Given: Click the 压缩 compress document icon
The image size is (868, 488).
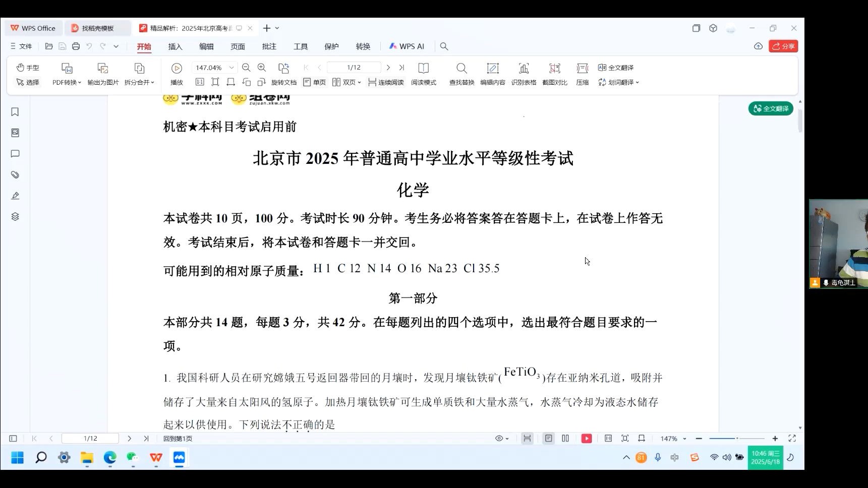Looking at the screenshot, I should [582, 74].
